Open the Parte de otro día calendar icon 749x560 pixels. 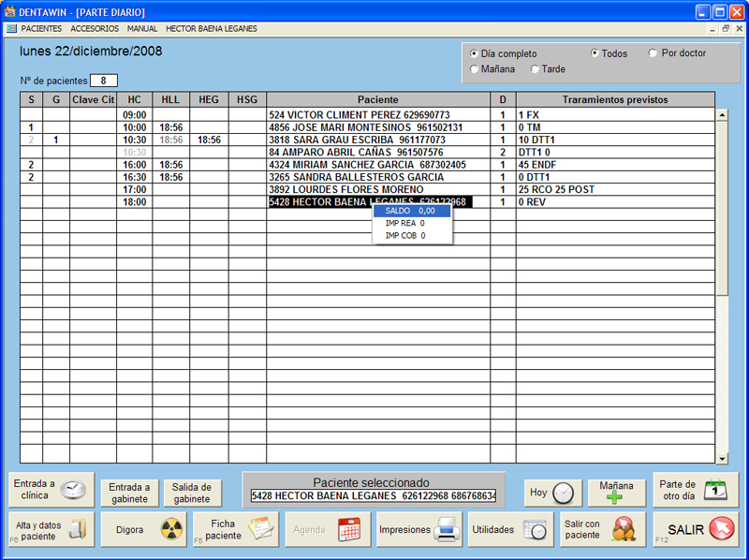[714, 490]
